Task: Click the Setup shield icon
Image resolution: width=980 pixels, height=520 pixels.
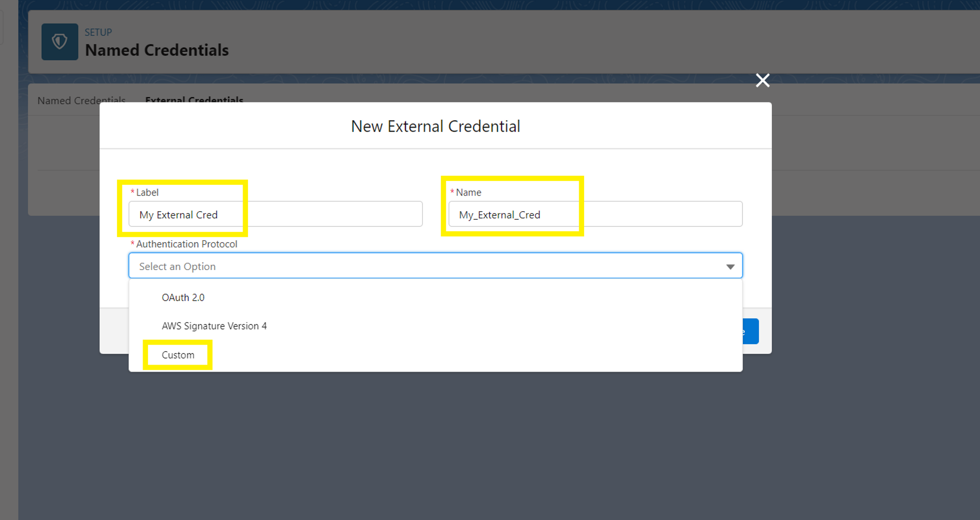Action: [59, 42]
